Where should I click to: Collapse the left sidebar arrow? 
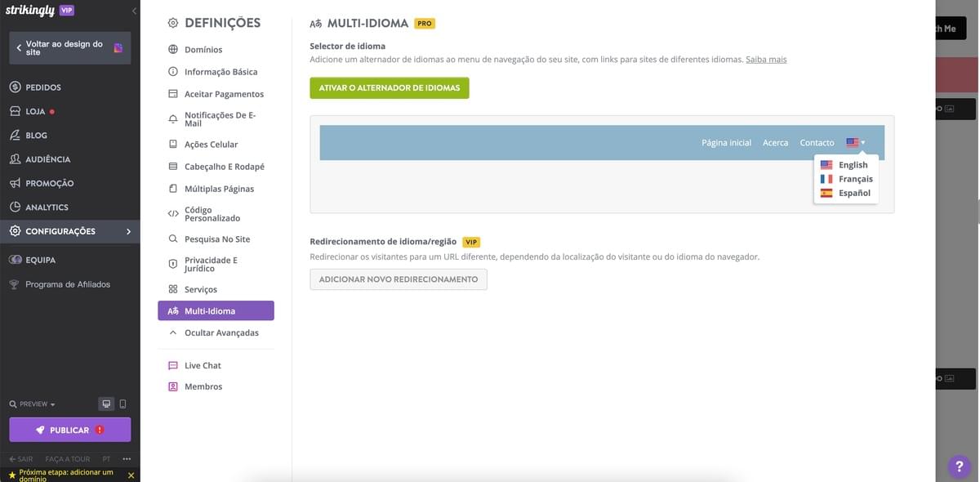(134, 11)
